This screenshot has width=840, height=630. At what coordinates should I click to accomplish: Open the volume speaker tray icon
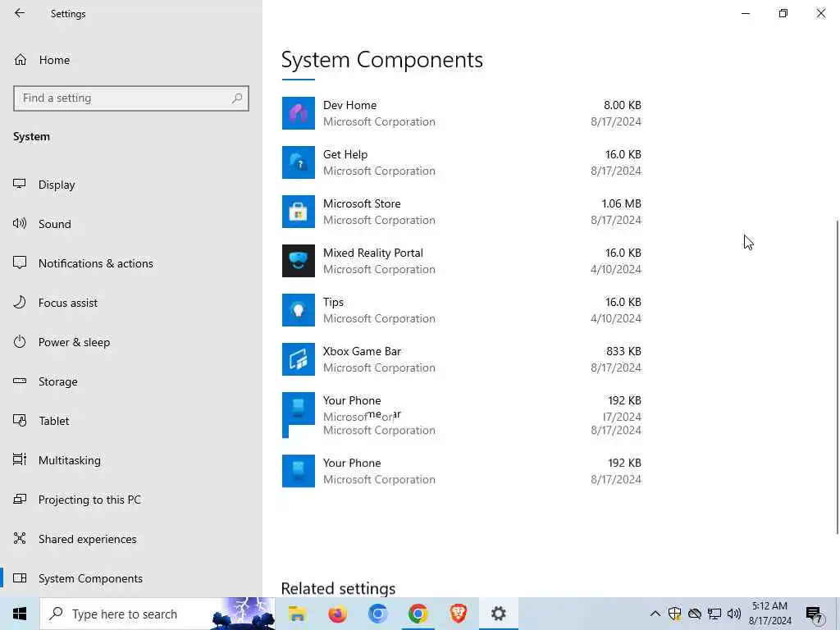(x=734, y=614)
